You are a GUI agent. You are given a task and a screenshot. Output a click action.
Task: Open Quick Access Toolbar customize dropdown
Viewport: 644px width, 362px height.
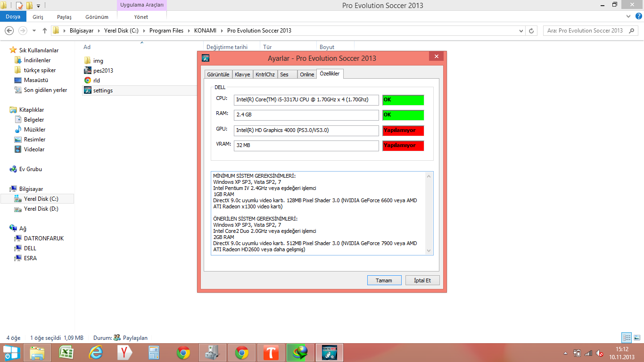[x=38, y=6]
